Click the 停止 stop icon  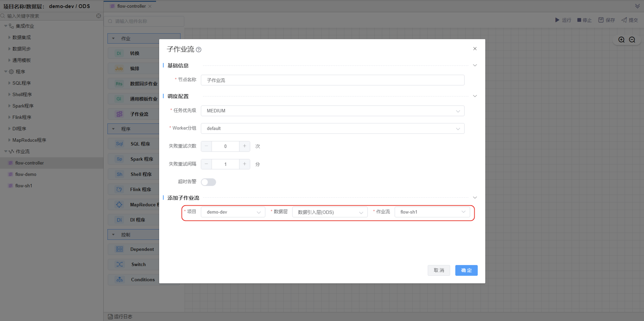[x=579, y=20]
